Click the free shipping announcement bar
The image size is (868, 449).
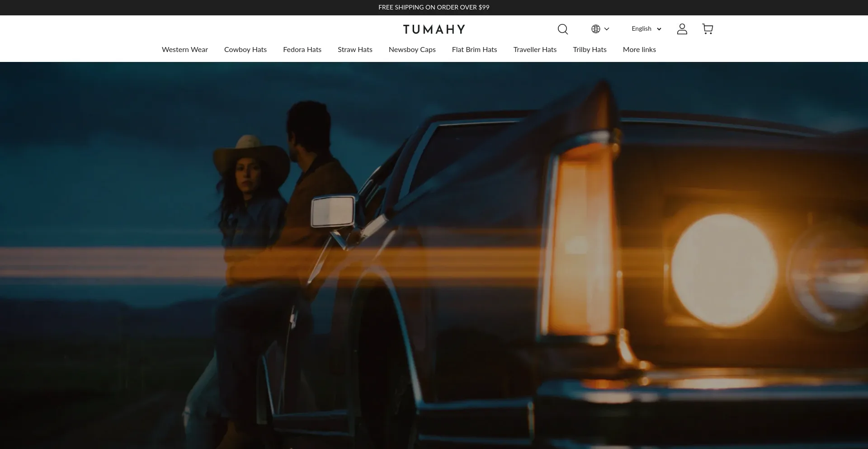[434, 7]
